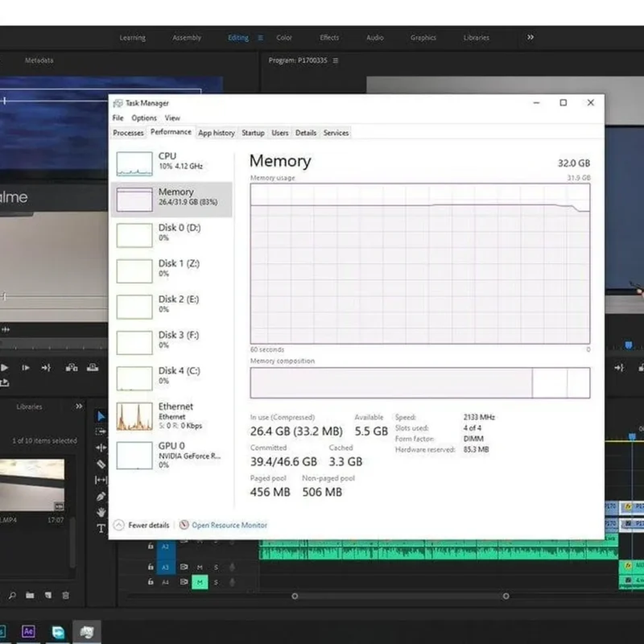Select the MP4 clip thumbnail in Project panel
This screenshot has height=644, width=644.
coord(32,485)
